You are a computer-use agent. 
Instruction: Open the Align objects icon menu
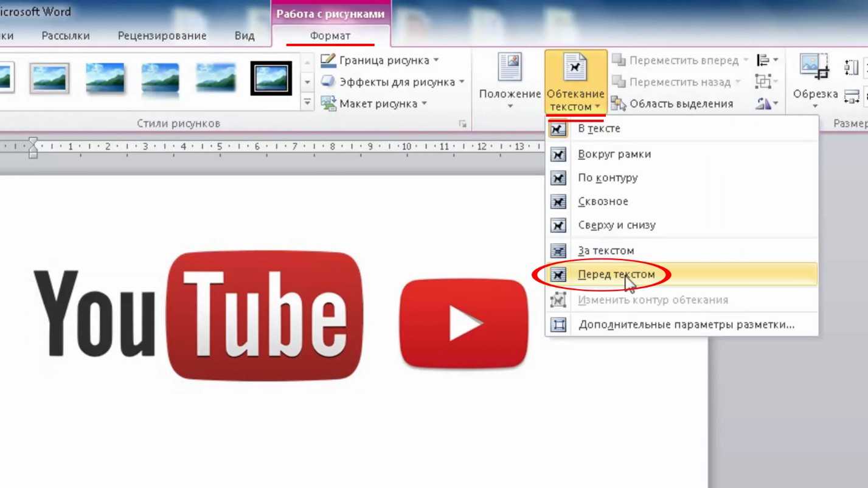(x=767, y=60)
